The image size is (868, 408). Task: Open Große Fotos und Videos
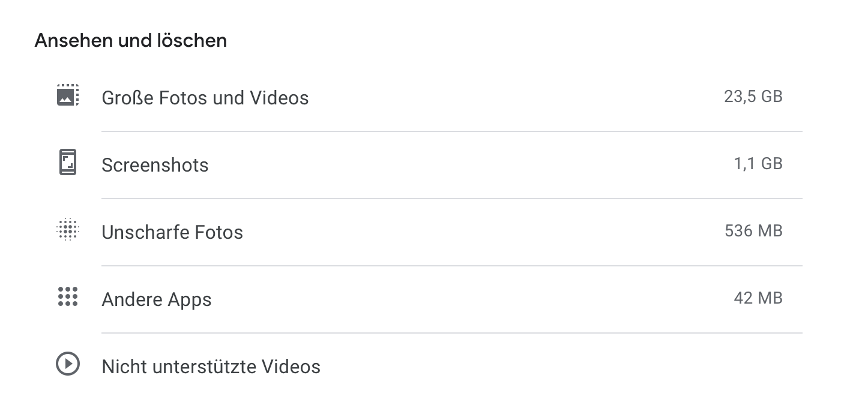point(205,97)
